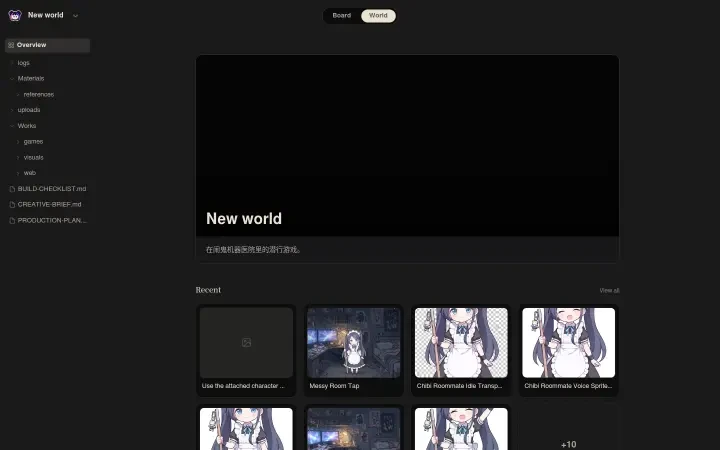The width and height of the screenshot is (720, 450).
Task: Click the Chinese world description text
Action: coord(253,250)
